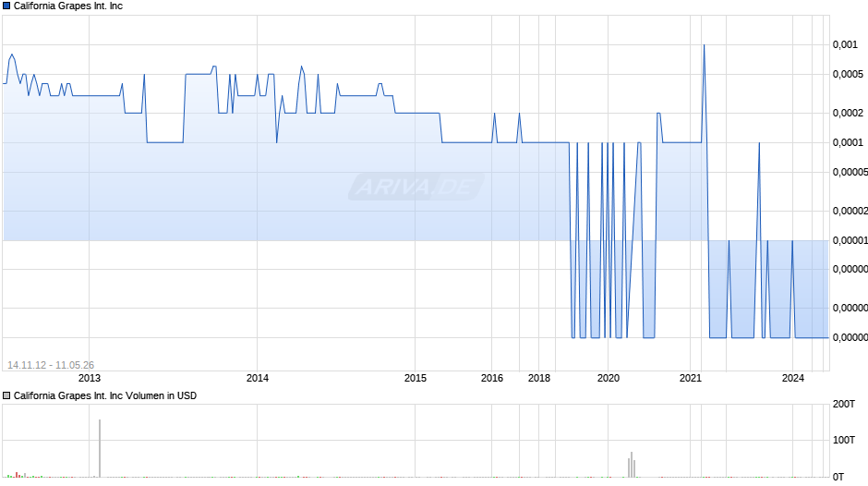The width and height of the screenshot is (868, 486).
Task: Click the 0,0005 price axis label
Action: pyautogui.click(x=848, y=74)
